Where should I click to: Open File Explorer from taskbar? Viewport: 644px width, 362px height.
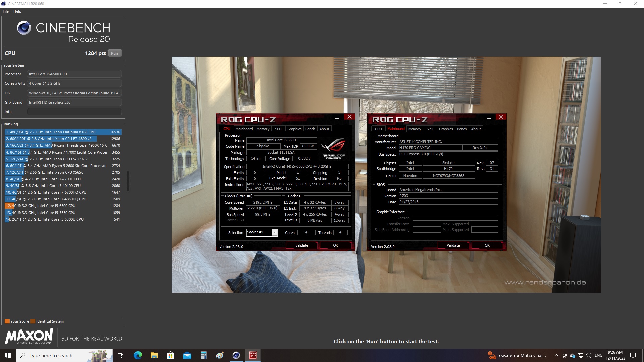click(154, 355)
